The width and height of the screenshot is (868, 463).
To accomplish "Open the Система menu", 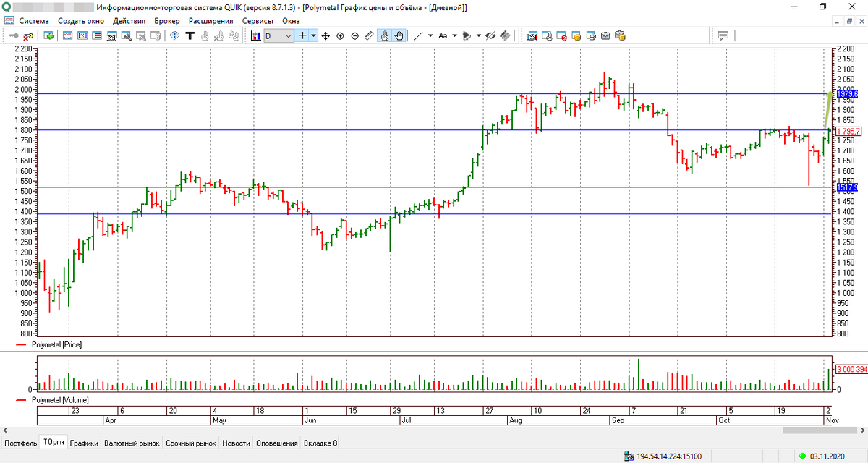I will [35, 20].
